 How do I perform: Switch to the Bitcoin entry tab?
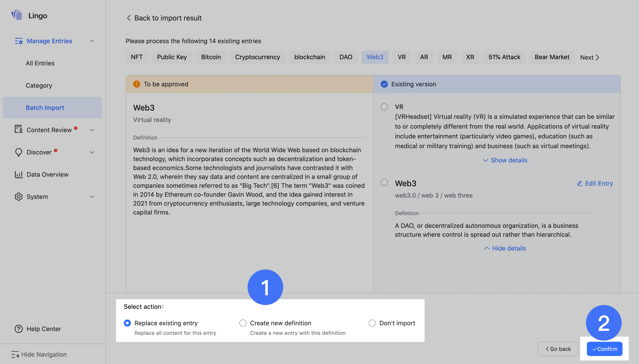[x=211, y=57]
